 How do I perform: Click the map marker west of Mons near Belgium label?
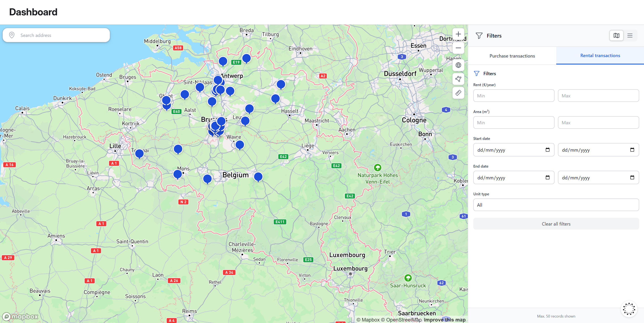[x=207, y=179]
